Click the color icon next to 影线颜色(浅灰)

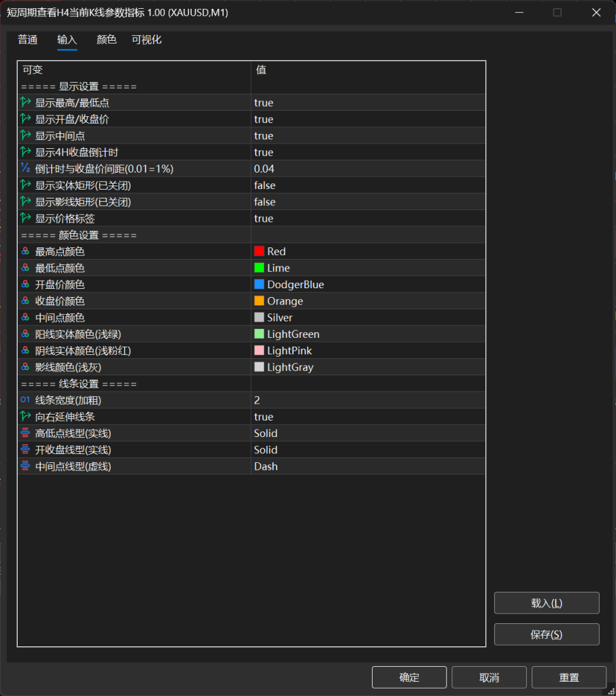tap(25, 367)
